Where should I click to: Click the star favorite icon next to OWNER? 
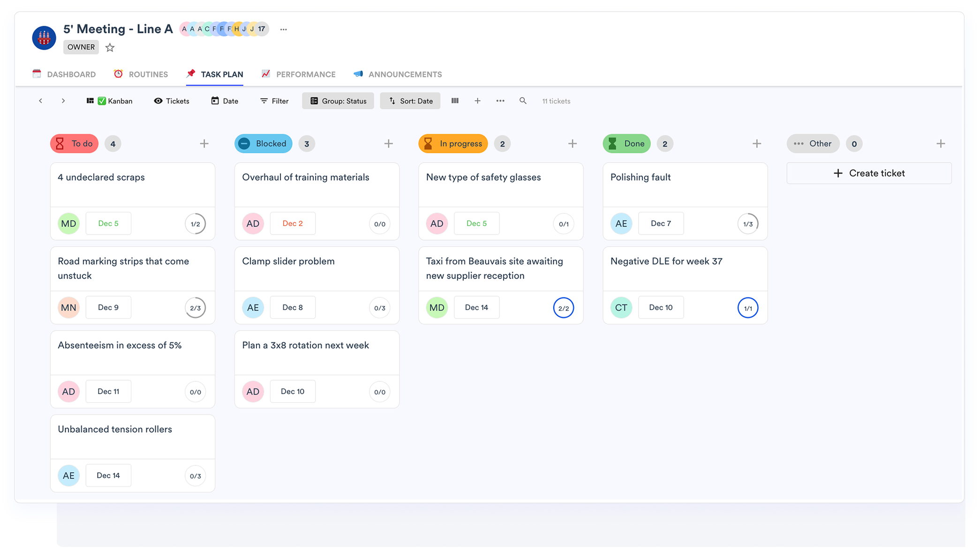(x=110, y=47)
